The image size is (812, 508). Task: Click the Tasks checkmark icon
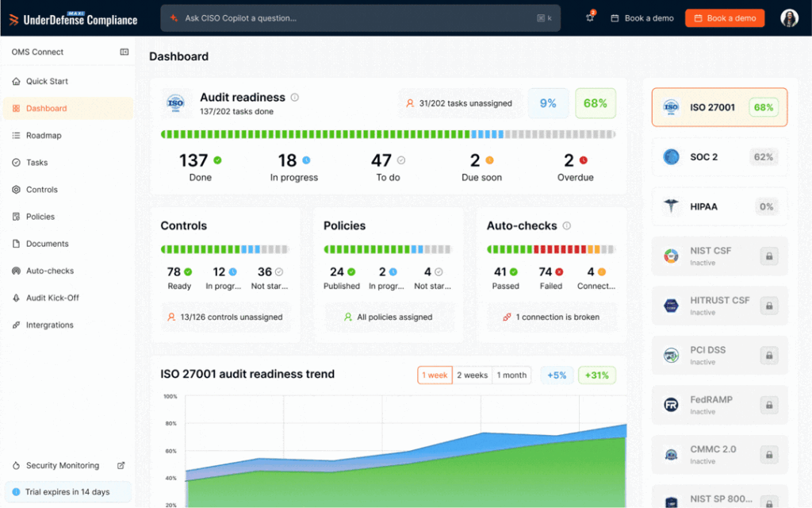(16, 162)
